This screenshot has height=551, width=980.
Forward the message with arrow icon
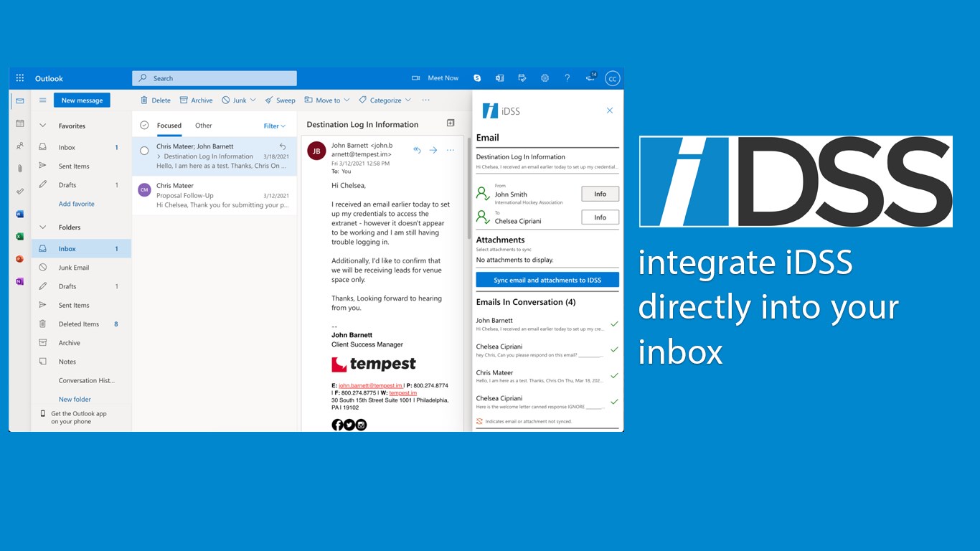(433, 150)
